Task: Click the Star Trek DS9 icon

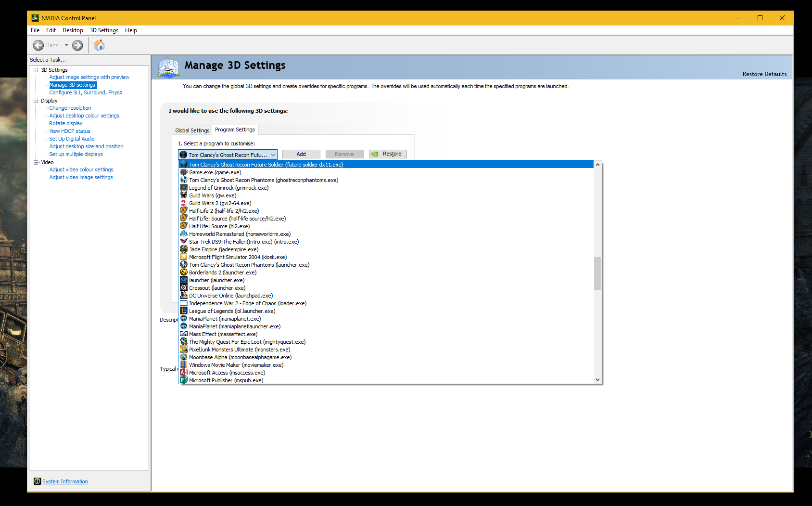Action: pyautogui.click(x=183, y=242)
